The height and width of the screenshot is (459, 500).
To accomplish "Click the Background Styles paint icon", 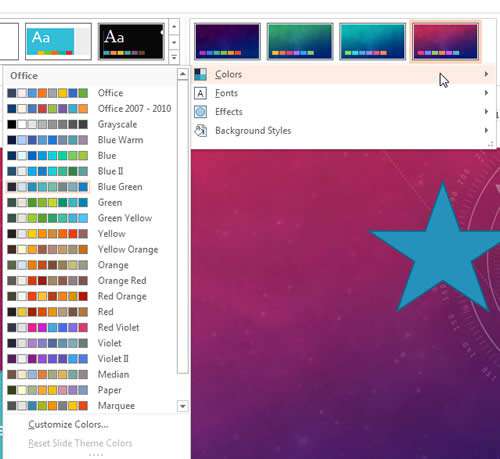I will click(200, 130).
